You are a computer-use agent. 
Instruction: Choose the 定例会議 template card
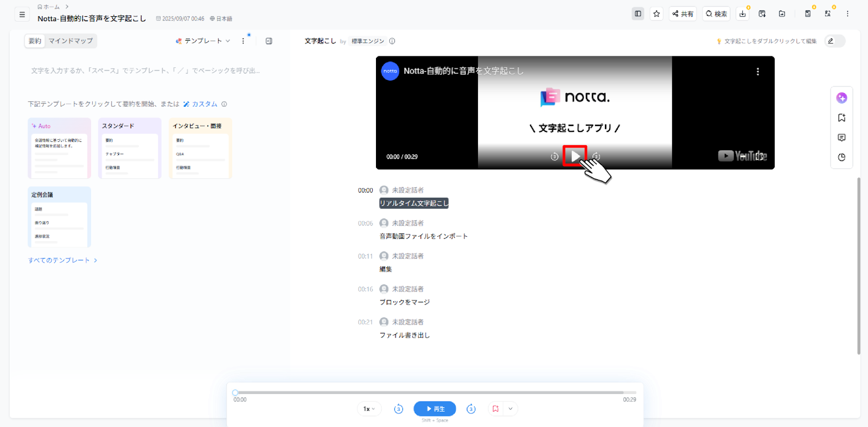click(59, 217)
